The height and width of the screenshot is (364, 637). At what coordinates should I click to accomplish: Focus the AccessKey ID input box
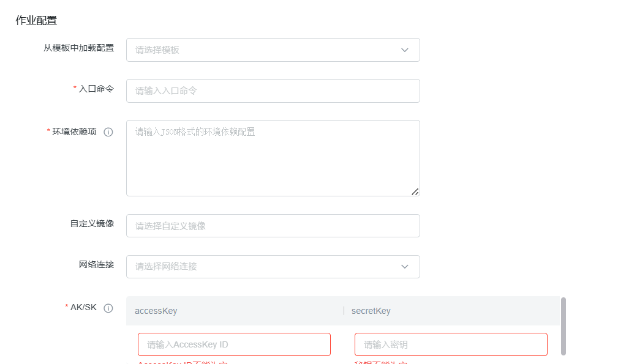(x=234, y=344)
